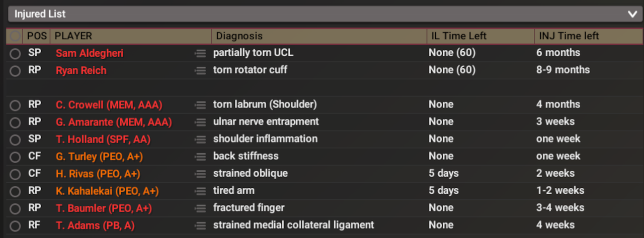Click the menu icon next to H. Rivas
Screen dimensions: 644x238
[200, 174]
